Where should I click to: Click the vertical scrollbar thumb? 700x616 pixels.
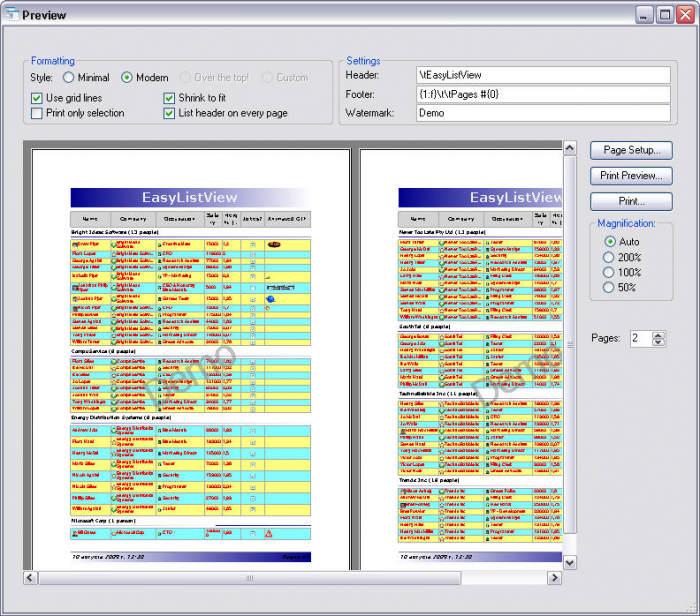coord(570,344)
